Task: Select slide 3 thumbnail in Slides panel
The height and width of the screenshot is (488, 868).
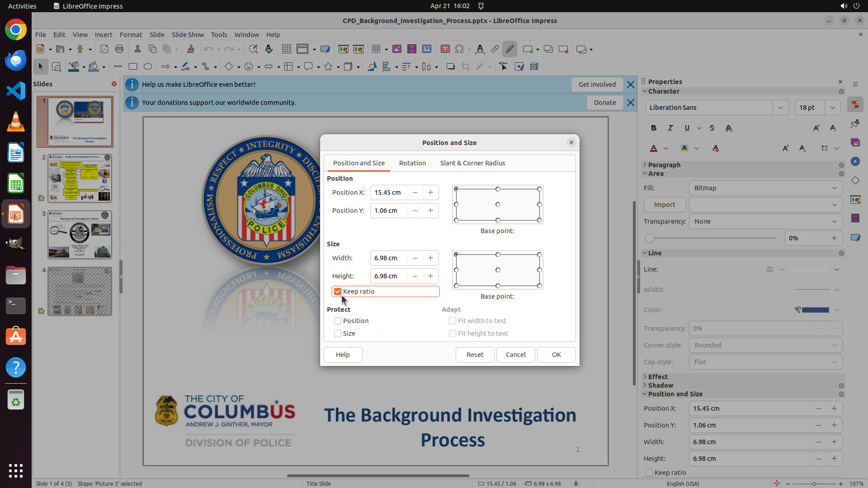Action: [x=80, y=235]
